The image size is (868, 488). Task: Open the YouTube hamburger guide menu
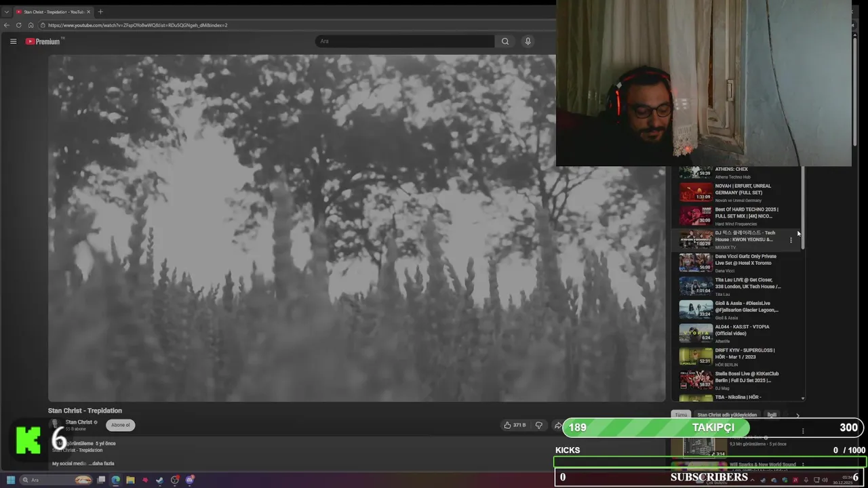13,41
